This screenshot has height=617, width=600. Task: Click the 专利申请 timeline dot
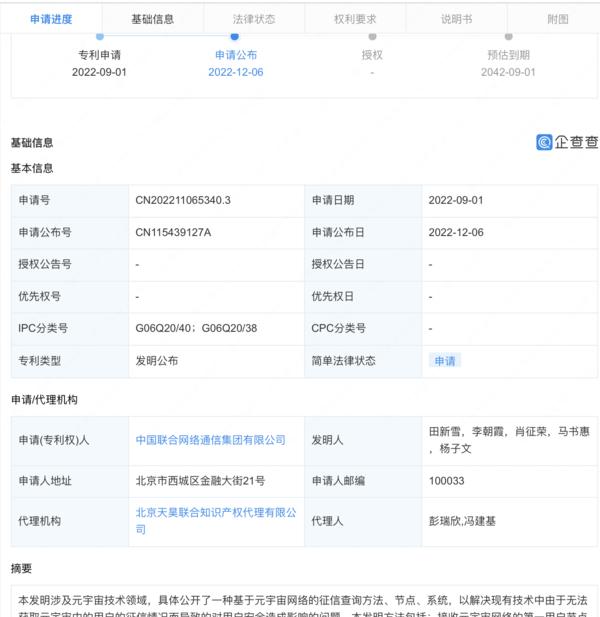point(100,37)
